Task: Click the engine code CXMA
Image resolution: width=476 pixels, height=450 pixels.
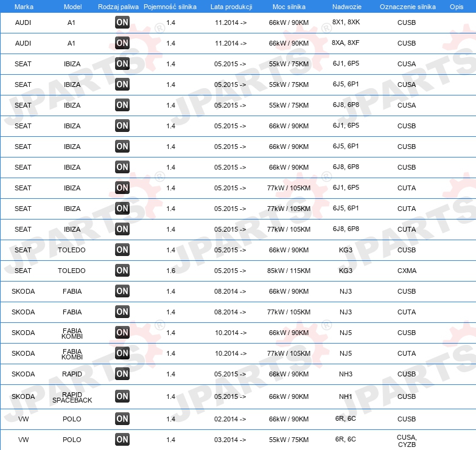Action: [407, 271]
